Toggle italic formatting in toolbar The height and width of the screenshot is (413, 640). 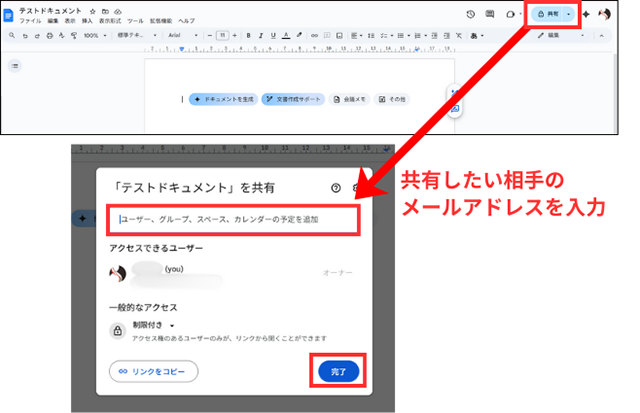[260, 35]
